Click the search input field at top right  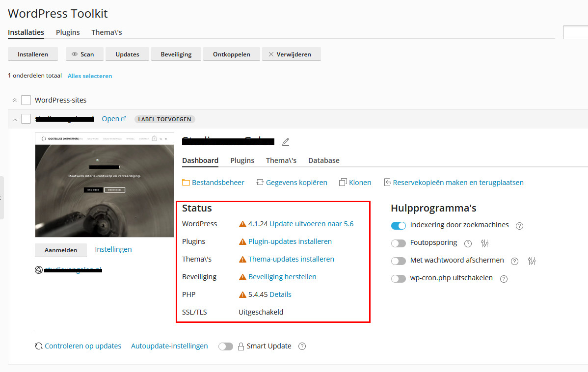[576, 32]
